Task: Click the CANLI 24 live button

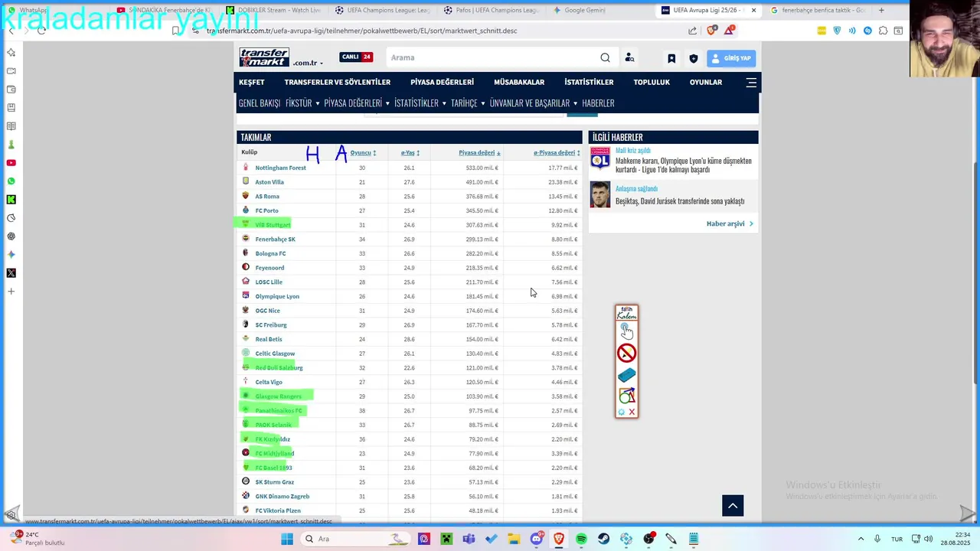Action: pos(356,57)
